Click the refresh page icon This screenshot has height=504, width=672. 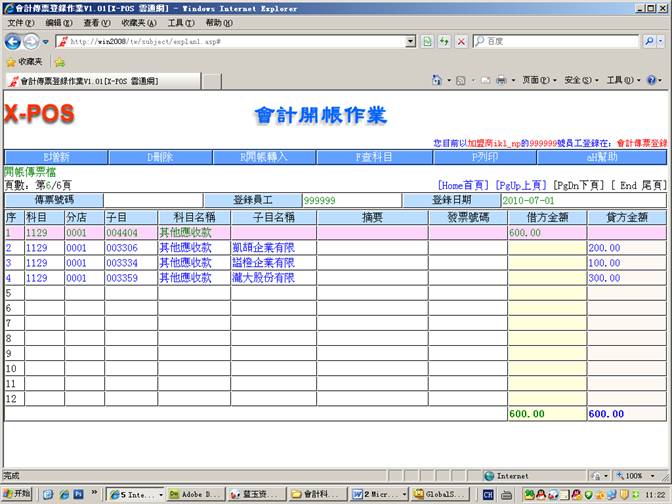click(x=444, y=41)
